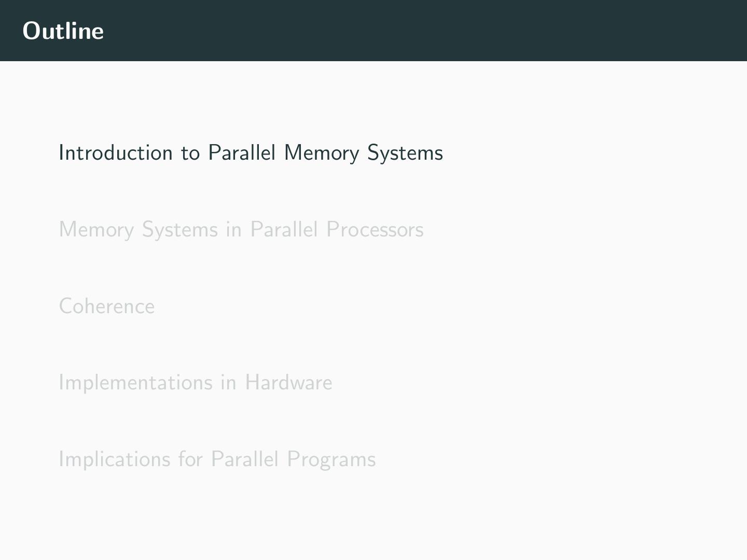Click Systems ending the highlighted entry
The height and width of the screenshot is (560, 747).
point(405,153)
